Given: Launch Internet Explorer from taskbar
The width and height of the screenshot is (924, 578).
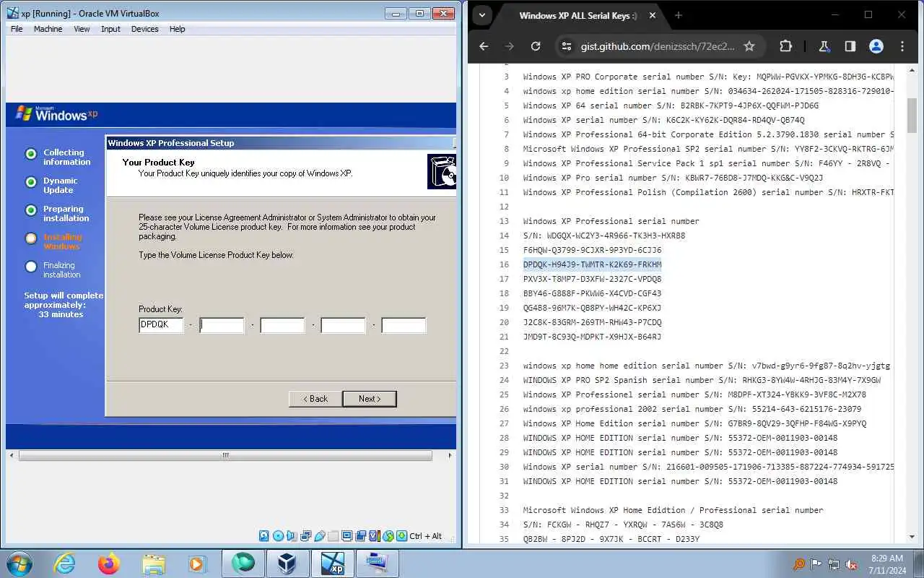Looking at the screenshot, I should [65, 563].
